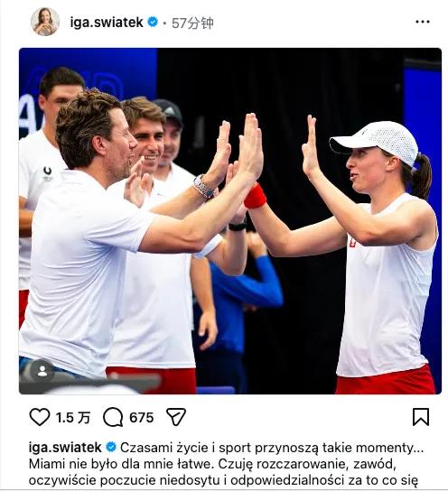Save the post with the bookmark icon
The width and height of the screenshot is (448, 491).
pyautogui.click(x=421, y=417)
